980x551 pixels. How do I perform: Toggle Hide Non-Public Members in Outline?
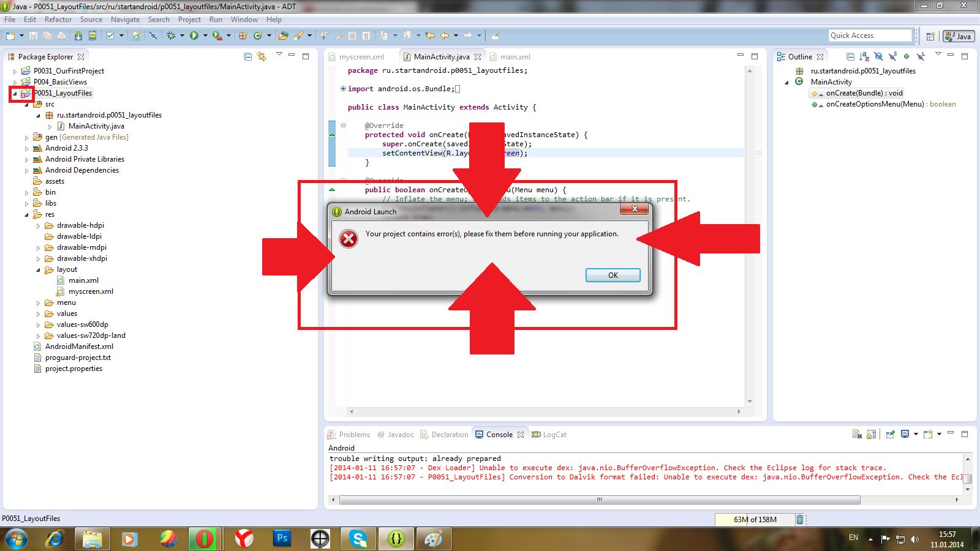point(907,56)
